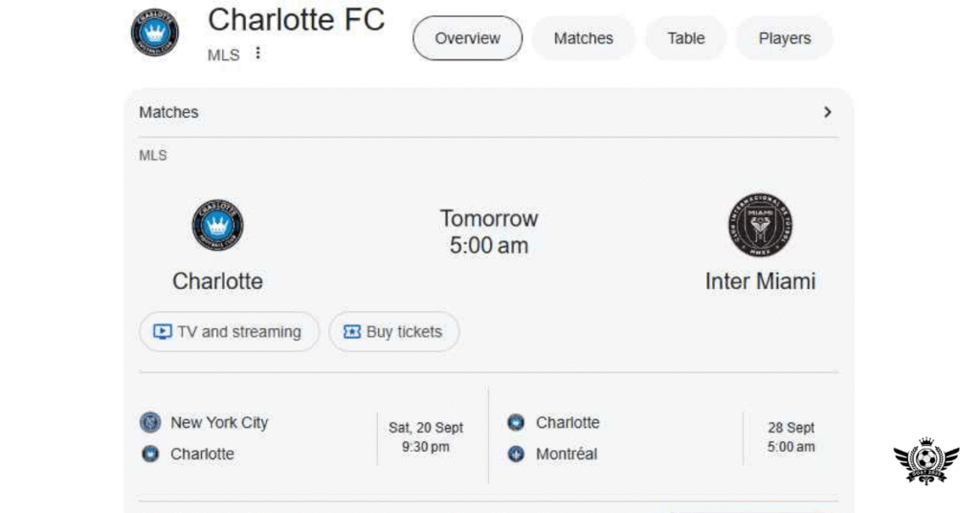Click the Inter Miami team name
The image size is (980, 513).
pos(760,281)
